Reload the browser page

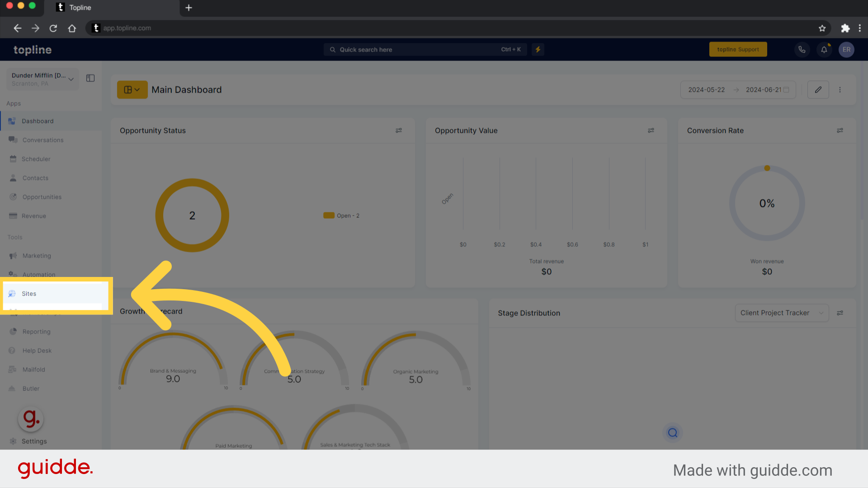pos(53,28)
